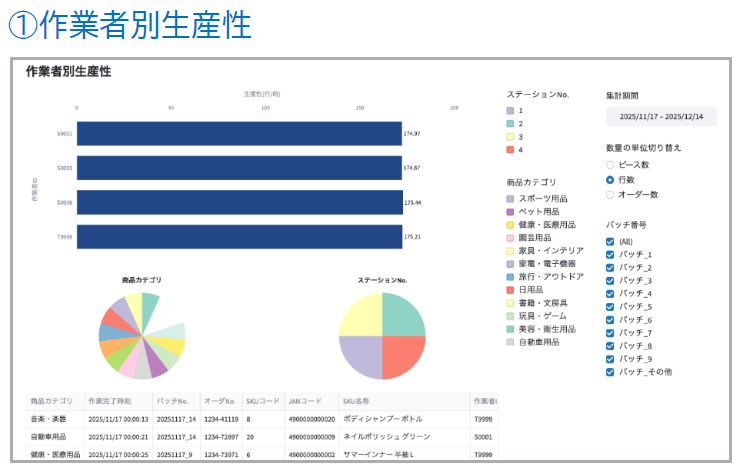This screenshot has width=740, height=468.
Task: Click station 3 legend swatch
Action: (510, 137)
